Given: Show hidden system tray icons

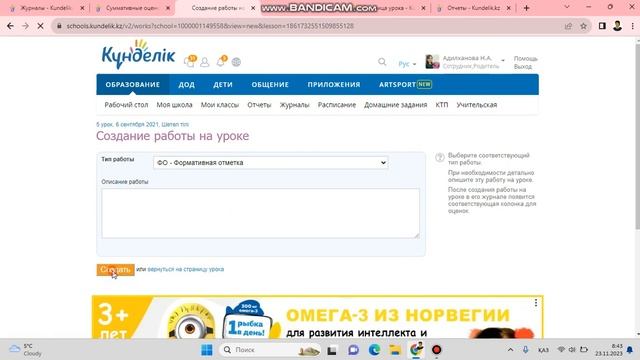Looking at the screenshot, I should [511, 350].
